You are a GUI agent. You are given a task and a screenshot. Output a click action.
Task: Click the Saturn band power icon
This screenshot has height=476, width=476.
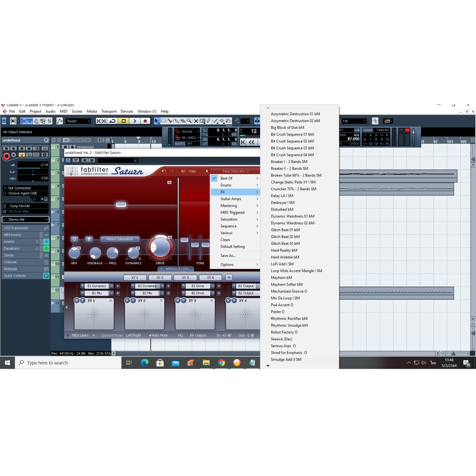tap(74, 239)
